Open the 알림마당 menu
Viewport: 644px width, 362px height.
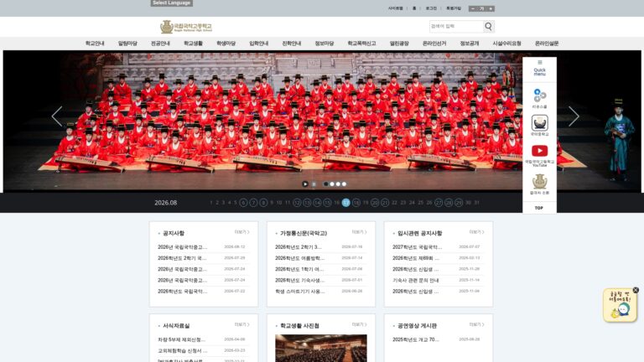[x=127, y=43]
